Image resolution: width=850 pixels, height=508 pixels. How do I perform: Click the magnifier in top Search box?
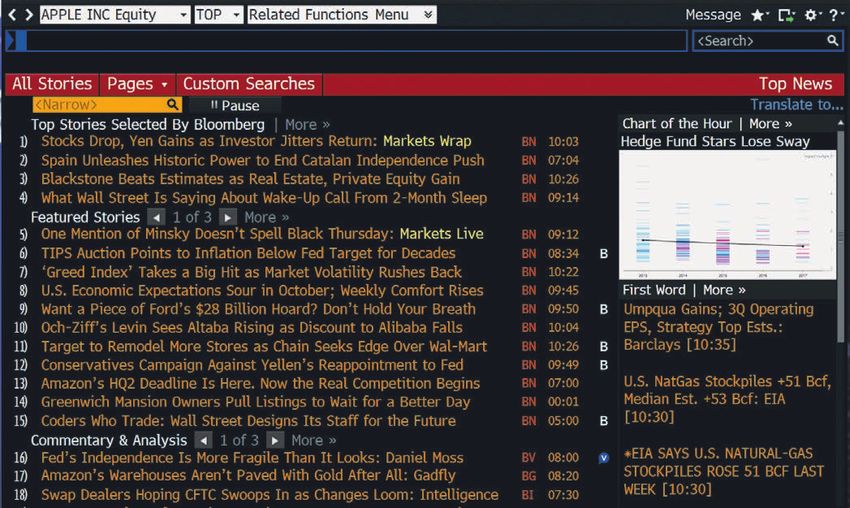coord(833,41)
